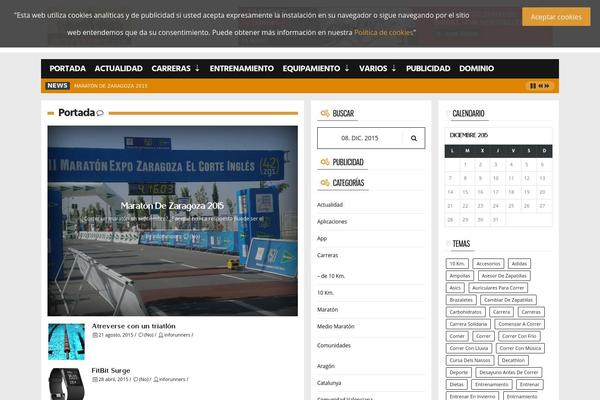Open the FitBit Surge watch thumbnail

(66, 384)
